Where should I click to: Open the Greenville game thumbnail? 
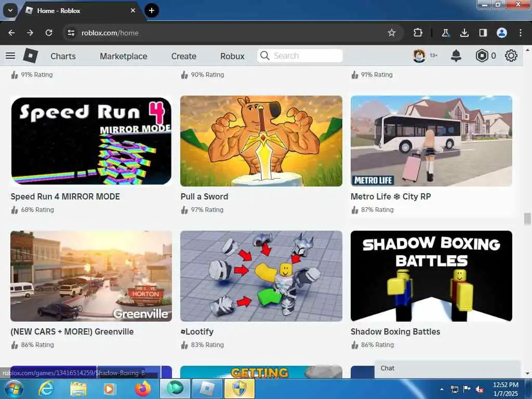tap(91, 276)
